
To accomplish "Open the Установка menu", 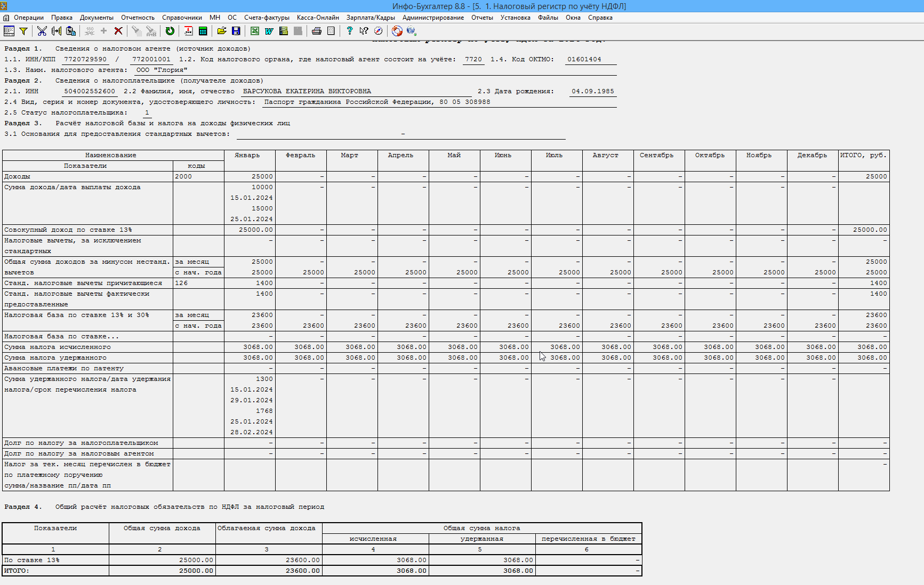I will pyautogui.click(x=515, y=18).
